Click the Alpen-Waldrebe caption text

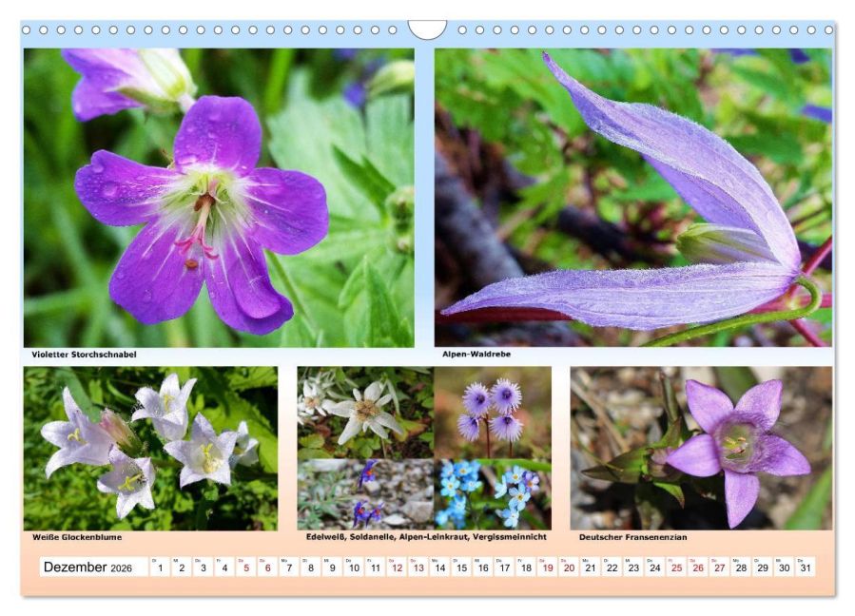[x=476, y=354]
